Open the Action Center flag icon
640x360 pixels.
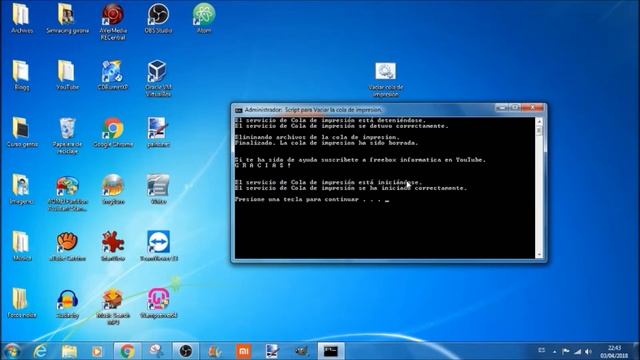(566, 351)
